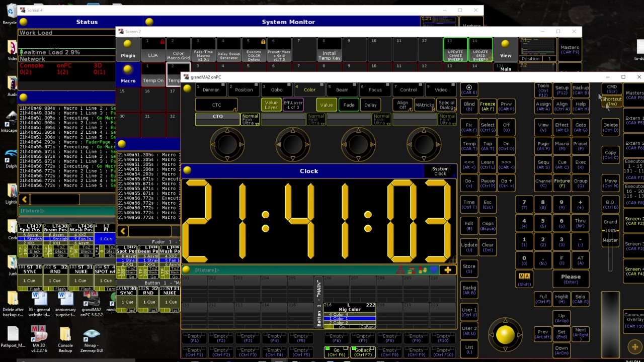644x362 pixels.
Task: Toggle the B.O. blackout key
Action: [610, 204]
